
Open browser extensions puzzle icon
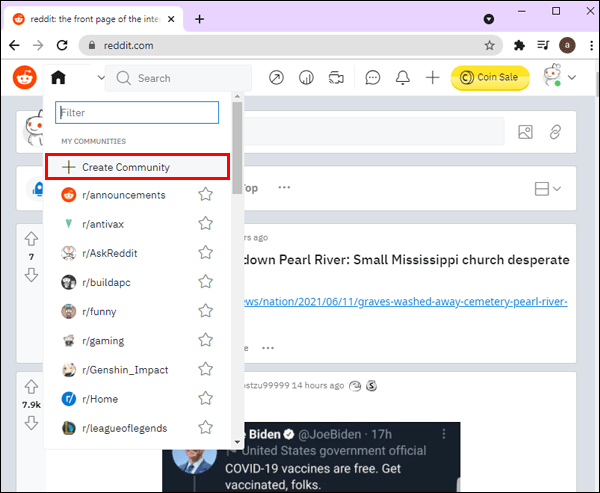(x=519, y=46)
